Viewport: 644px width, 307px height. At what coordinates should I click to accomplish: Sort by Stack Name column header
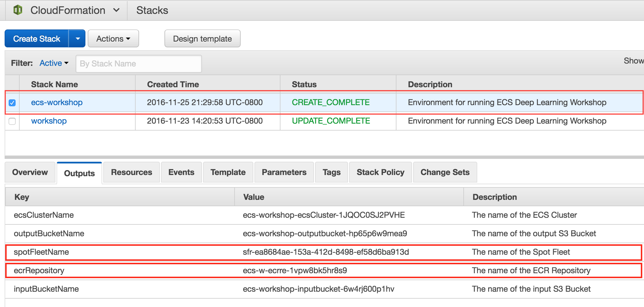click(x=55, y=84)
